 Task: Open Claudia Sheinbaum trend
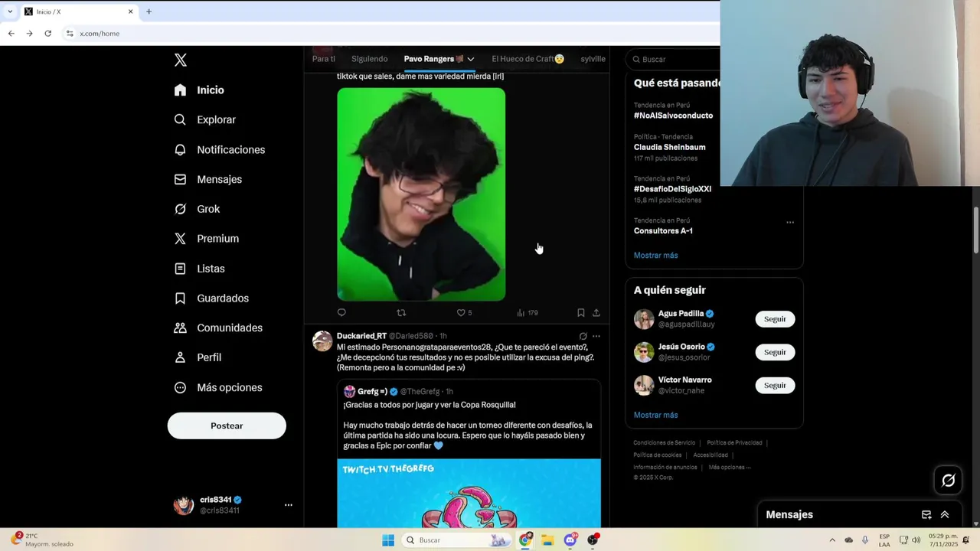(669, 147)
